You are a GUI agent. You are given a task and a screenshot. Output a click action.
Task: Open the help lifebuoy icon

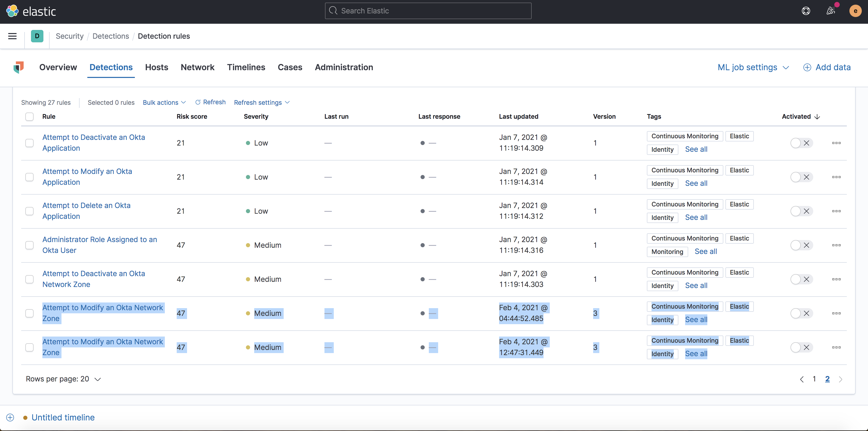806,11
